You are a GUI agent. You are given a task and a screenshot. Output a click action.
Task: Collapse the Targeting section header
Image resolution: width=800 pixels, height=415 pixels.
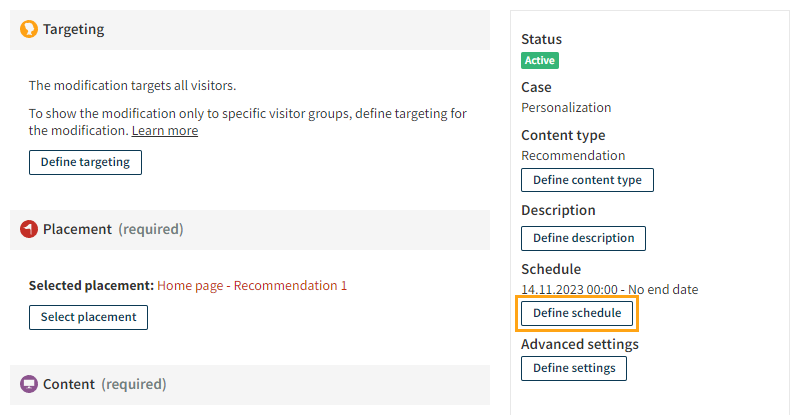pos(250,30)
